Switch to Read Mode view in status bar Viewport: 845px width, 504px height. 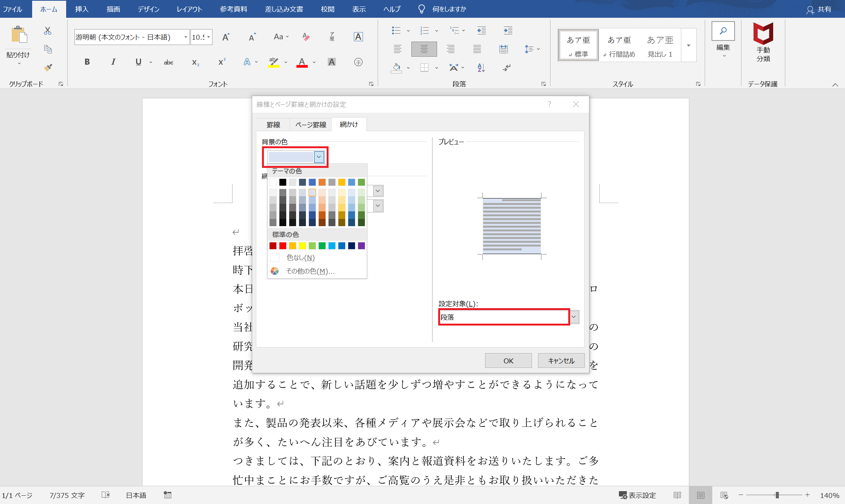point(677,495)
